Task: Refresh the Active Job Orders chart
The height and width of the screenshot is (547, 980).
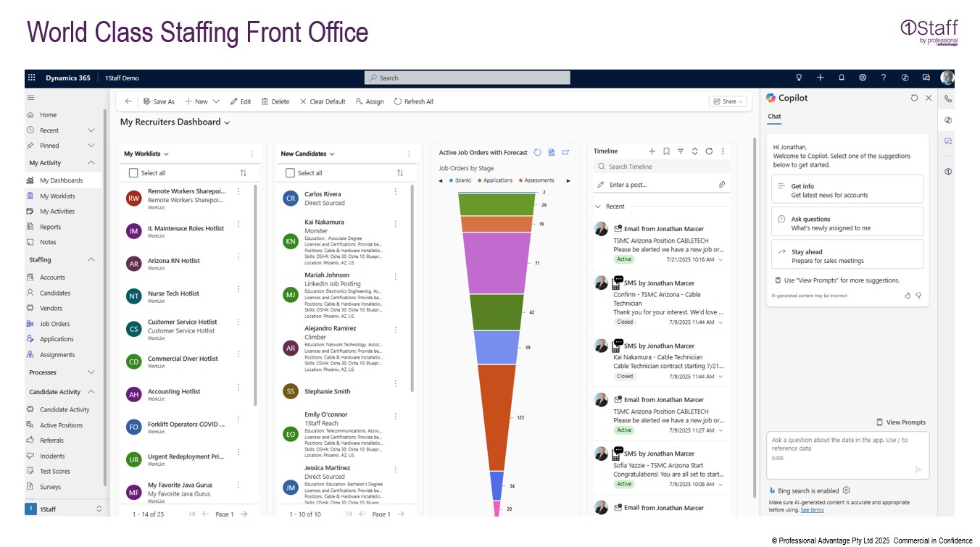Action: (x=537, y=152)
